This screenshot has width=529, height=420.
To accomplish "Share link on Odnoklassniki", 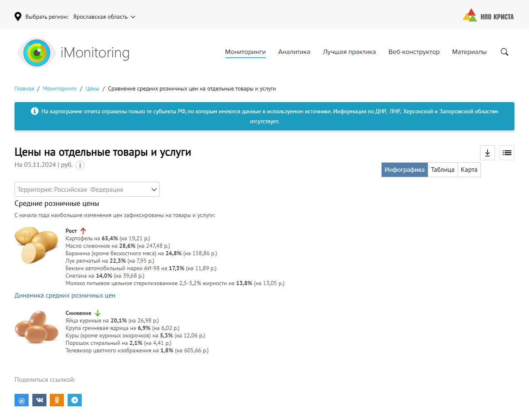I will click(x=57, y=400).
